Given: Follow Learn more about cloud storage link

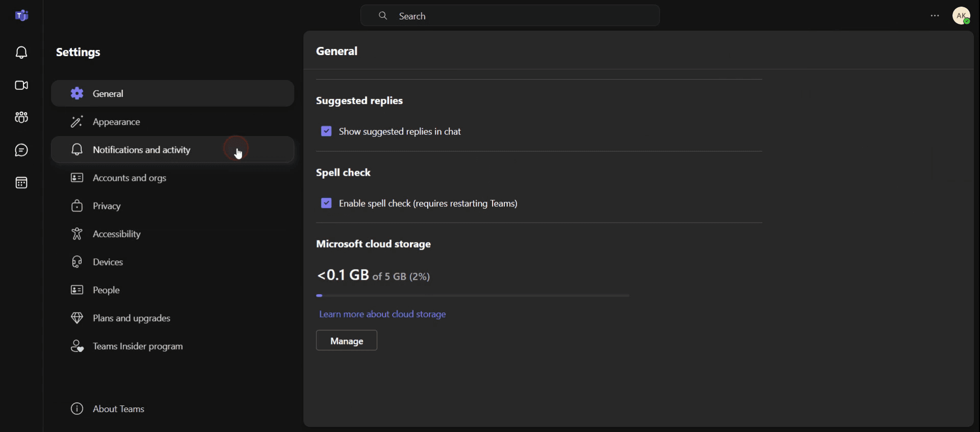Looking at the screenshot, I should coord(383,315).
